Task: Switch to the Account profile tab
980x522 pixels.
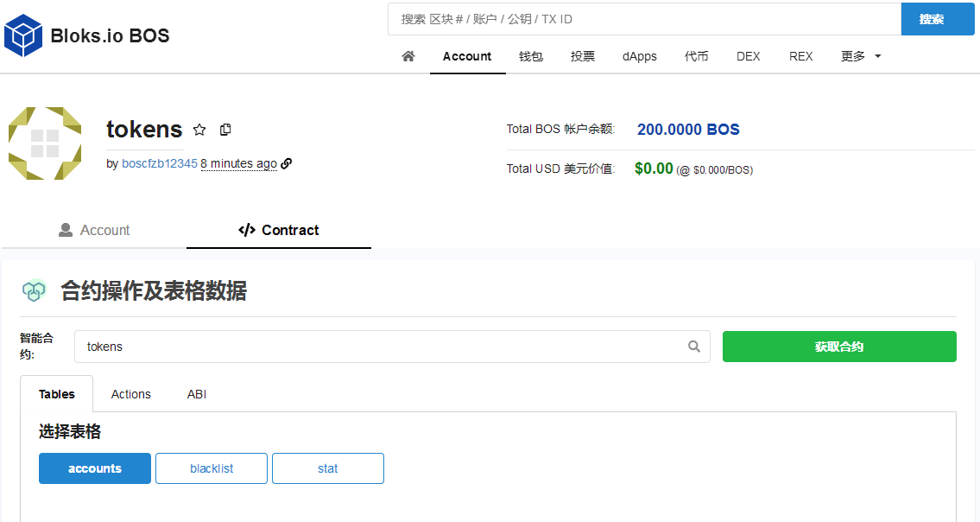Action: tap(94, 231)
